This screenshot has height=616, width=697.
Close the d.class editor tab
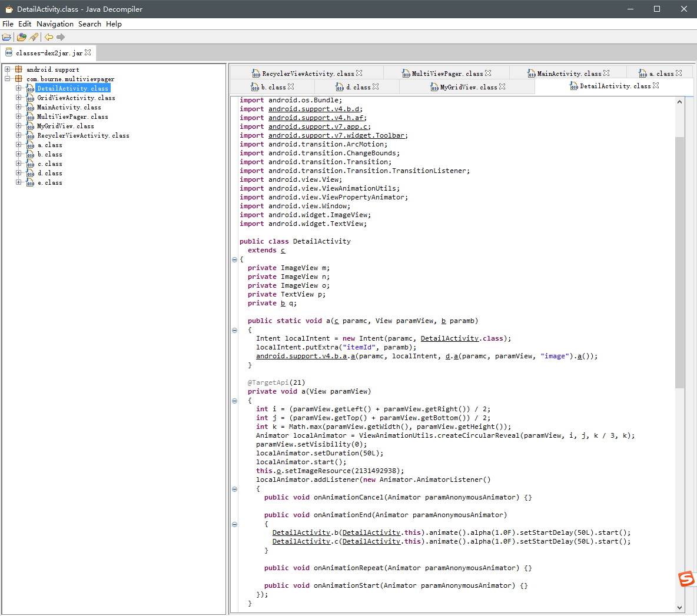pos(376,86)
